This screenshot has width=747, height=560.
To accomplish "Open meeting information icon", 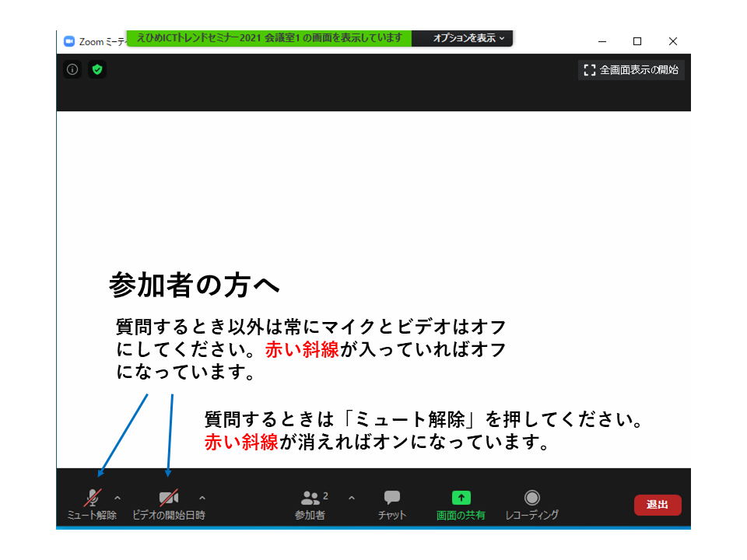I will point(72,69).
